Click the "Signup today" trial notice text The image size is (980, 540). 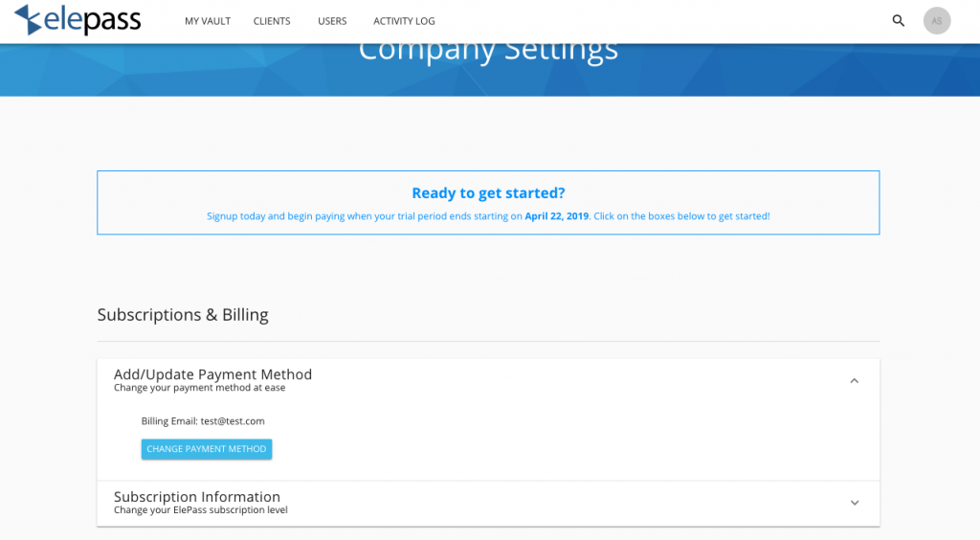(x=364, y=216)
